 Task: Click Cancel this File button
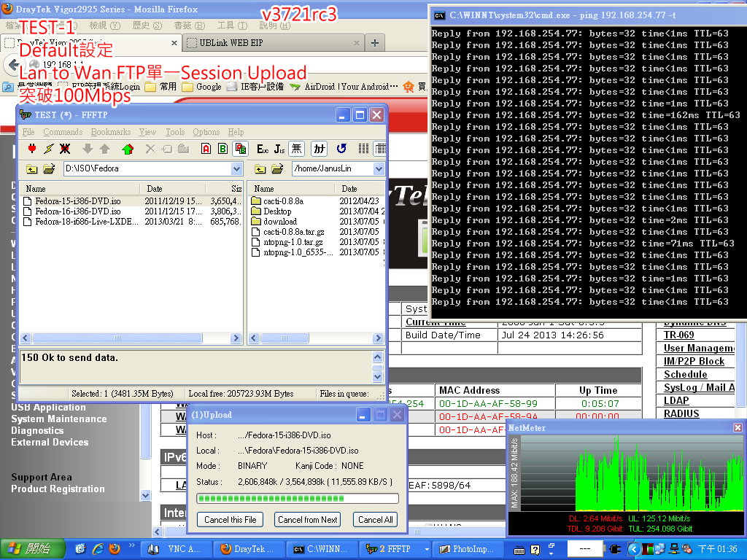pyautogui.click(x=230, y=519)
